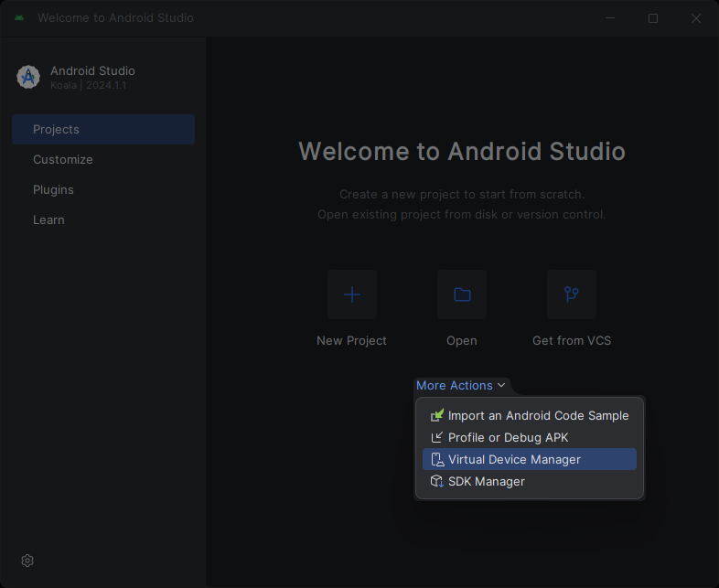Image resolution: width=719 pixels, height=588 pixels.
Task: Open the settings gear in sidebar
Action: (x=27, y=560)
